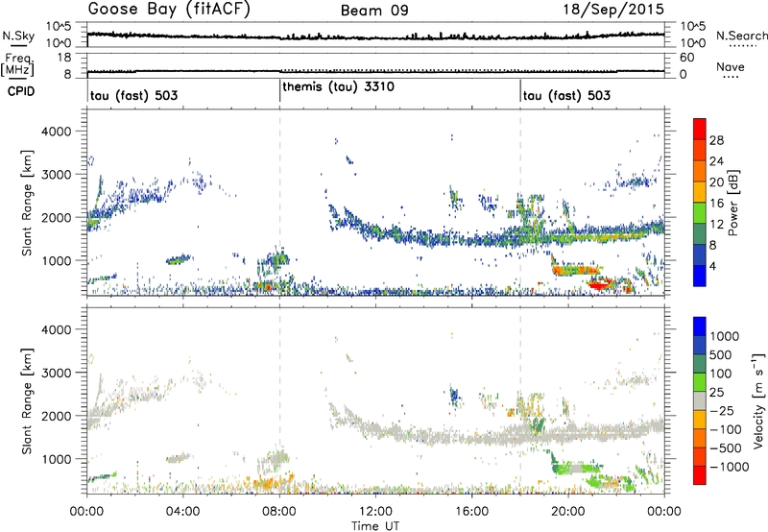Click the blue velocity patch near 15:00
Screen dimensions: 768x532
[x=454, y=395]
